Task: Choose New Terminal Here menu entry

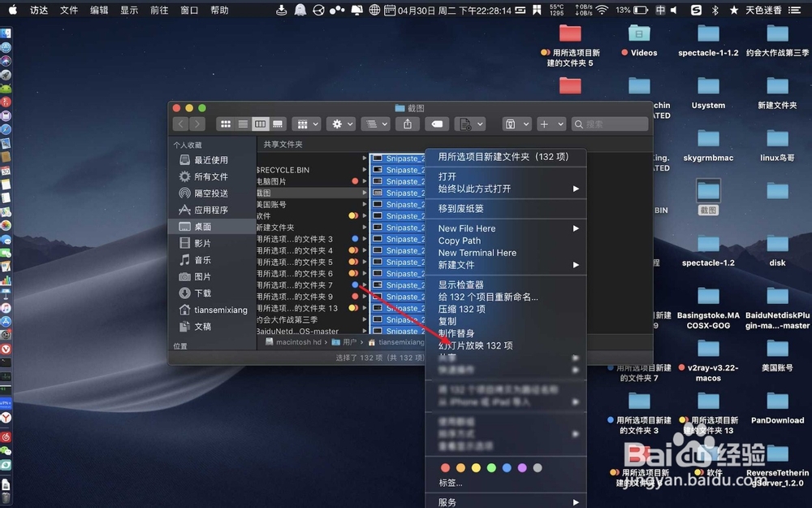Action: (x=505, y=253)
